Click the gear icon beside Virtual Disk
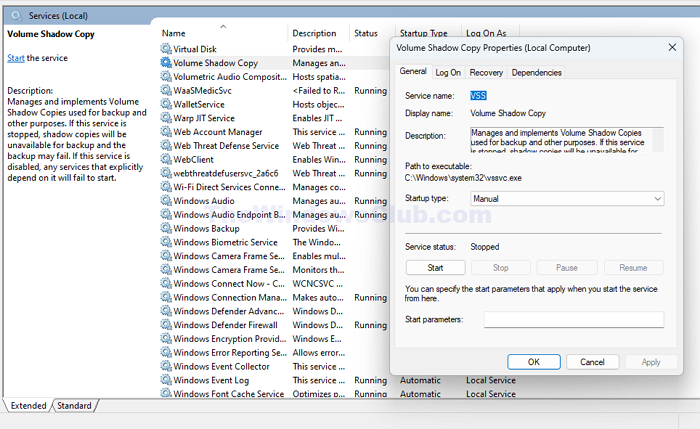 pos(166,49)
